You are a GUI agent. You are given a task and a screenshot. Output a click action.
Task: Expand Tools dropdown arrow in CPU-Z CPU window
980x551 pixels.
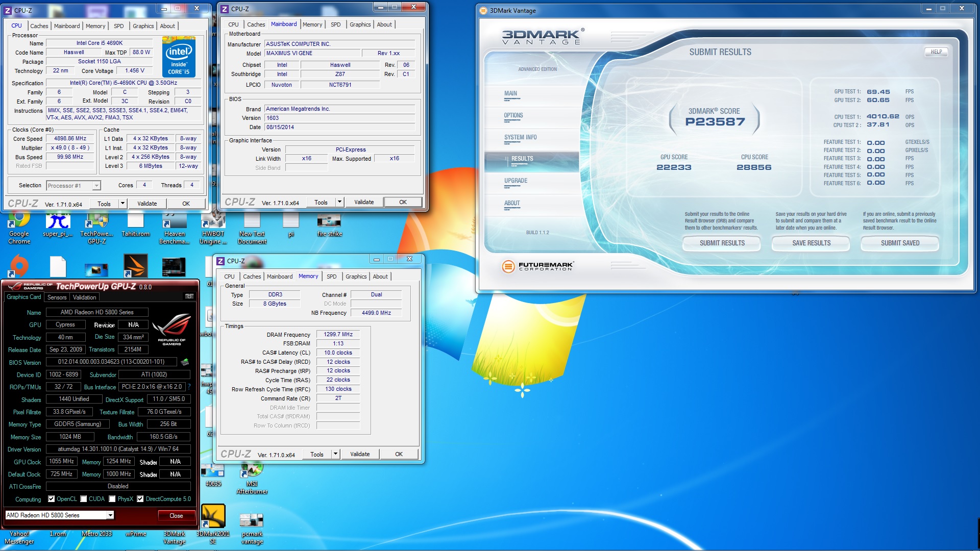click(x=122, y=204)
